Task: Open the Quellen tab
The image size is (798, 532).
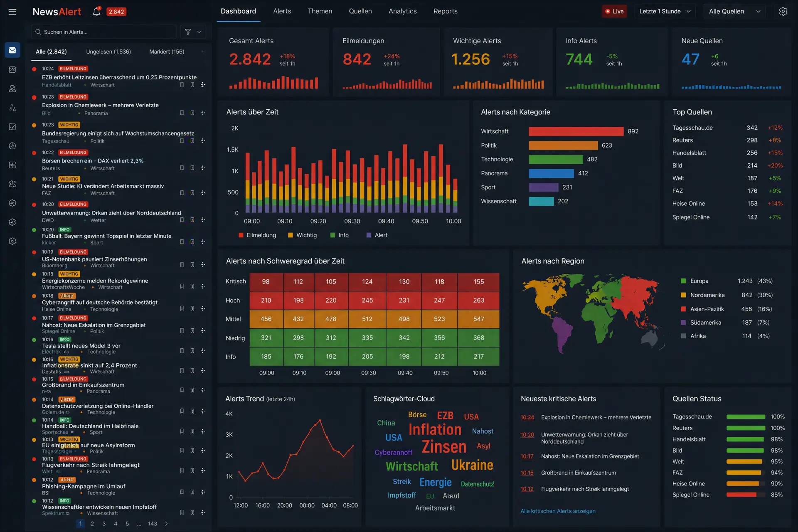Action: (360, 11)
